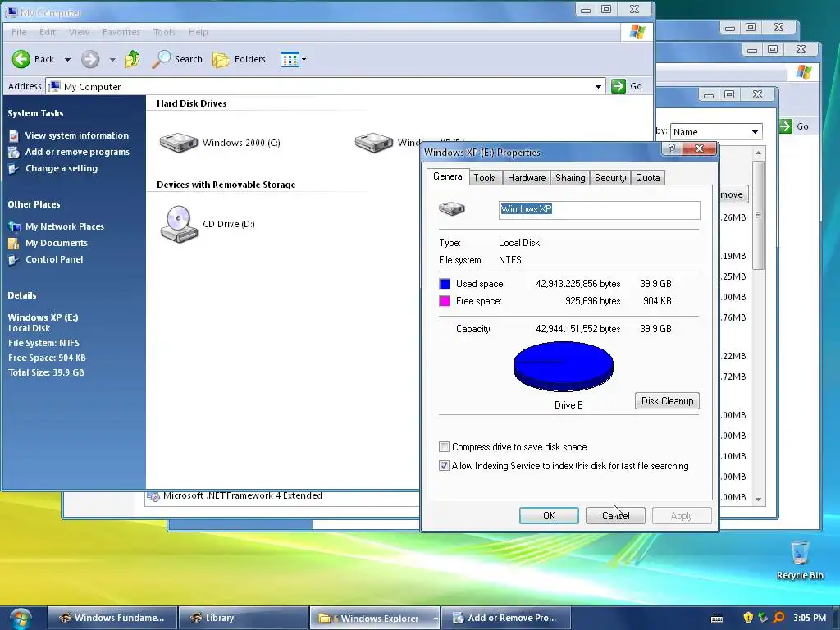
Task: Select the Windows 2000 (C:) drive icon
Action: 178,143
